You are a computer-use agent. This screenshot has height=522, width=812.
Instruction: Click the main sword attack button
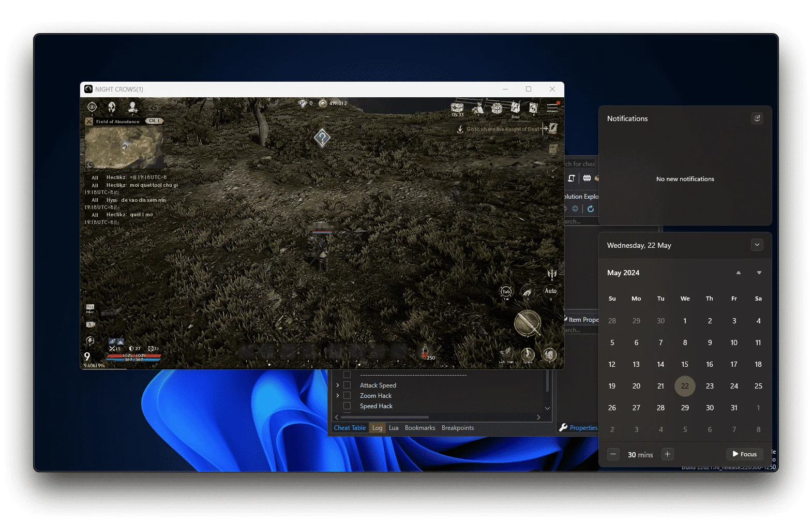[x=528, y=323]
